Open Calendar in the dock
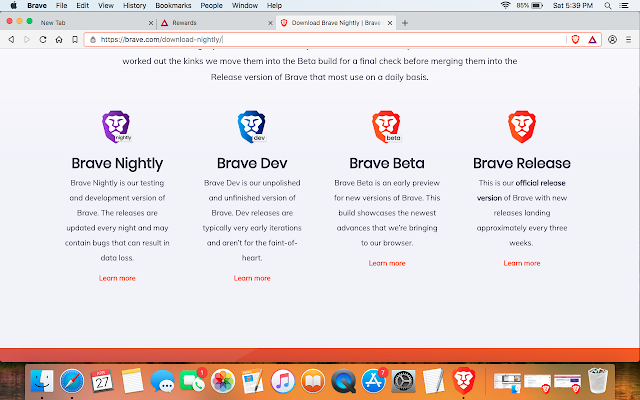The width and height of the screenshot is (640, 400). click(x=102, y=381)
